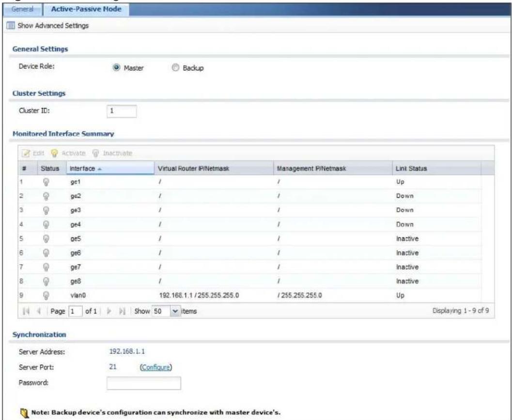The width and height of the screenshot is (512, 420).
Task: Select the ge4 interface name
Action: click(x=76, y=225)
